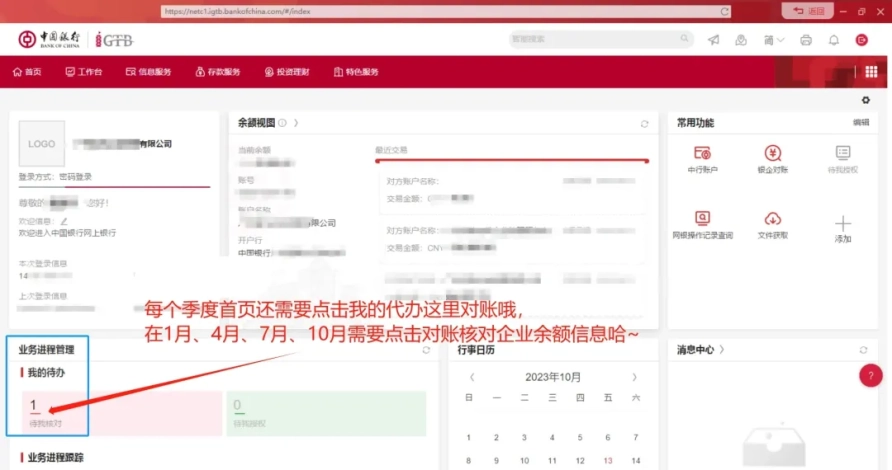
Task: Go to the 首页 menu item
Action: (x=27, y=72)
